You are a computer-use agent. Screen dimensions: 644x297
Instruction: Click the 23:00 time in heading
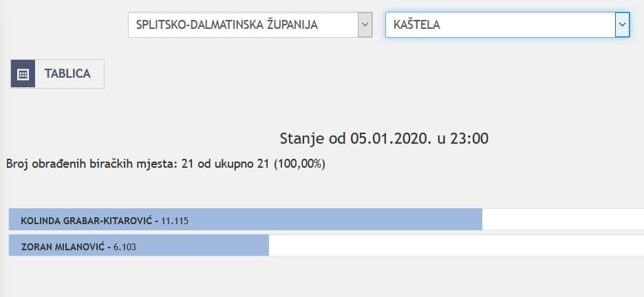[469, 138]
